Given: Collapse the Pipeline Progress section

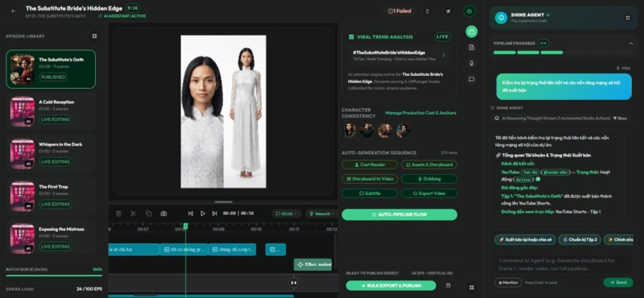Looking at the screenshot, I should 631,43.
